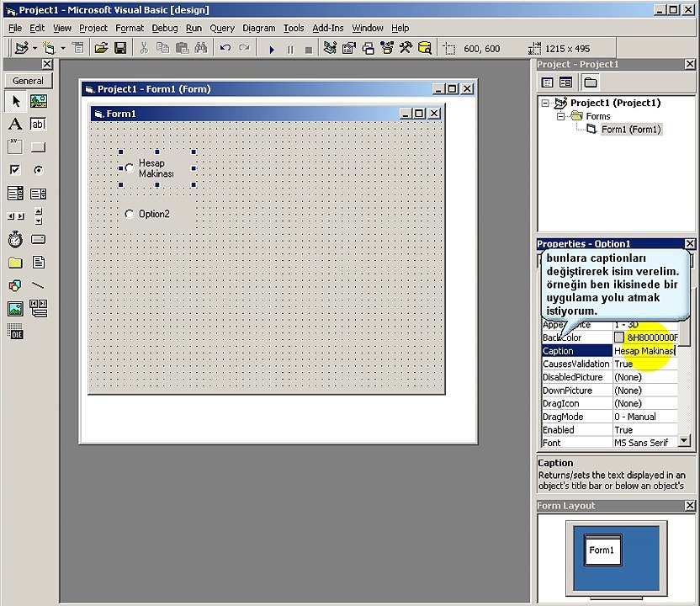Open the Project Explorer toolbar icon
700x606 pixels.
point(330,48)
